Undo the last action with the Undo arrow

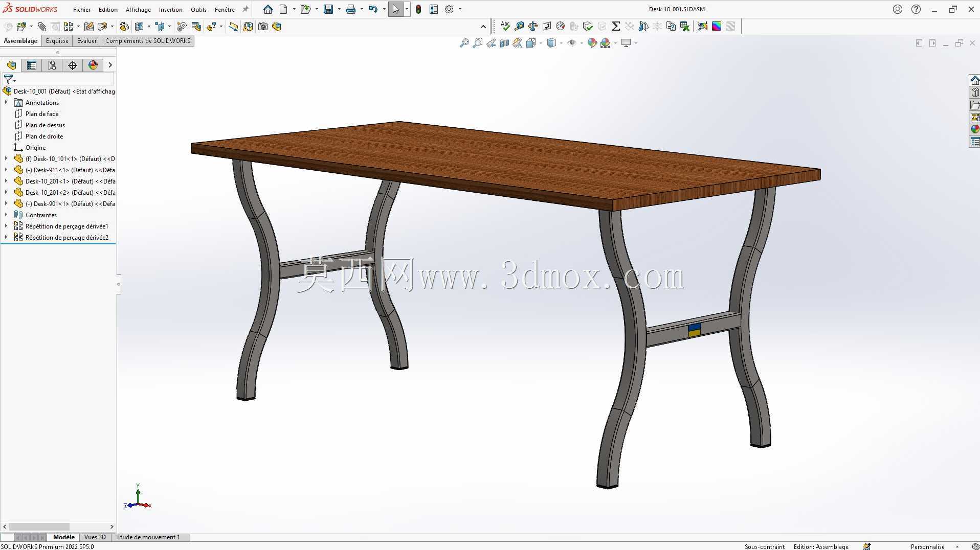click(x=373, y=9)
